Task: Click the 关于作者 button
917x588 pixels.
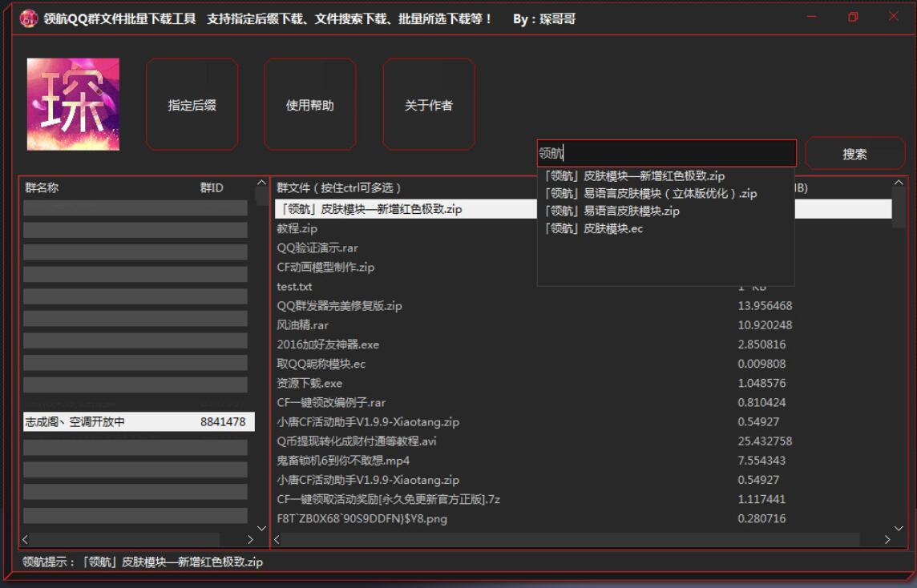Action: (429, 105)
